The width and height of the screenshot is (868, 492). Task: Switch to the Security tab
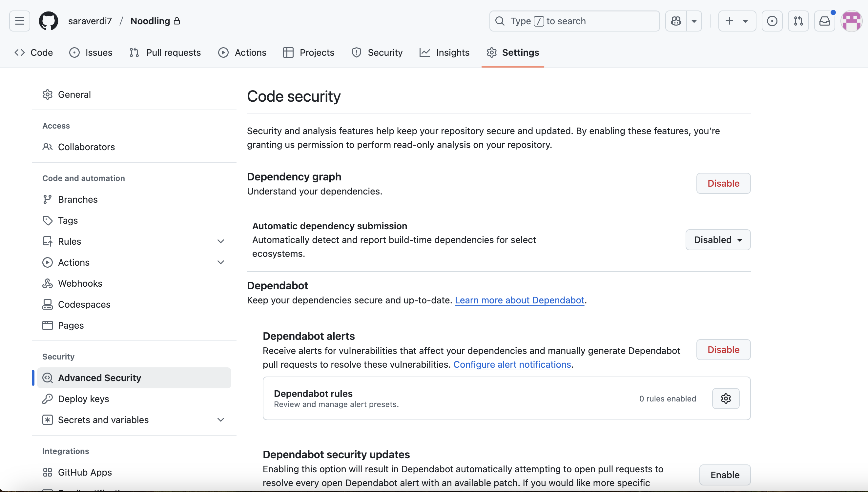[x=377, y=52]
